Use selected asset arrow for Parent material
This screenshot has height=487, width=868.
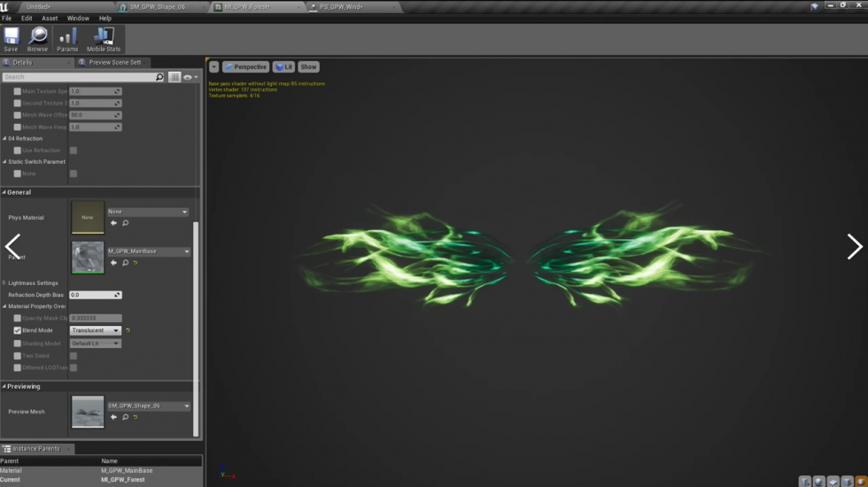tap(113, 263)
